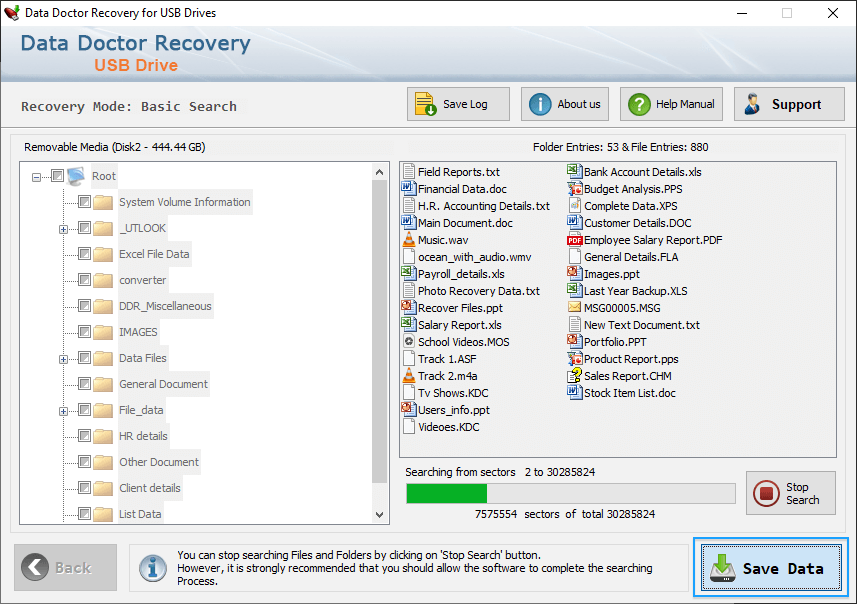Click Recover Files.ppt PowerPoint icon
Viewport: 857px width, 604px height.
coord(409,307)
